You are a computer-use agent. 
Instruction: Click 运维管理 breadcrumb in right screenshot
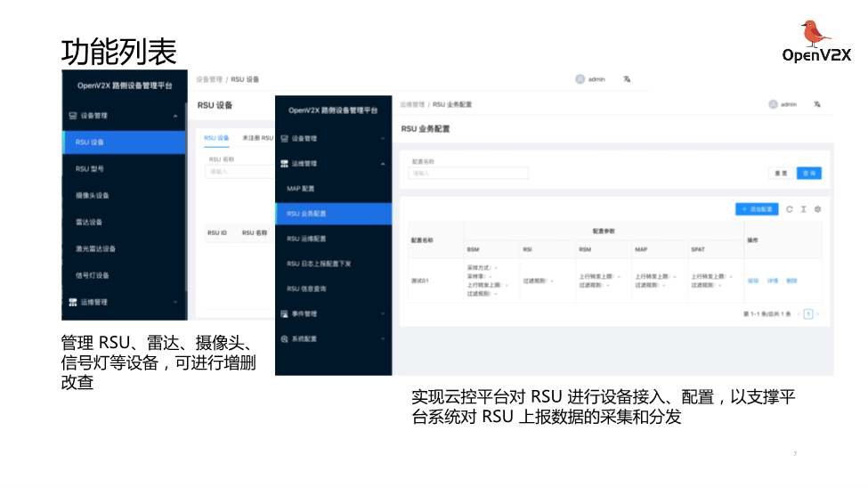[x=412, y=104]
